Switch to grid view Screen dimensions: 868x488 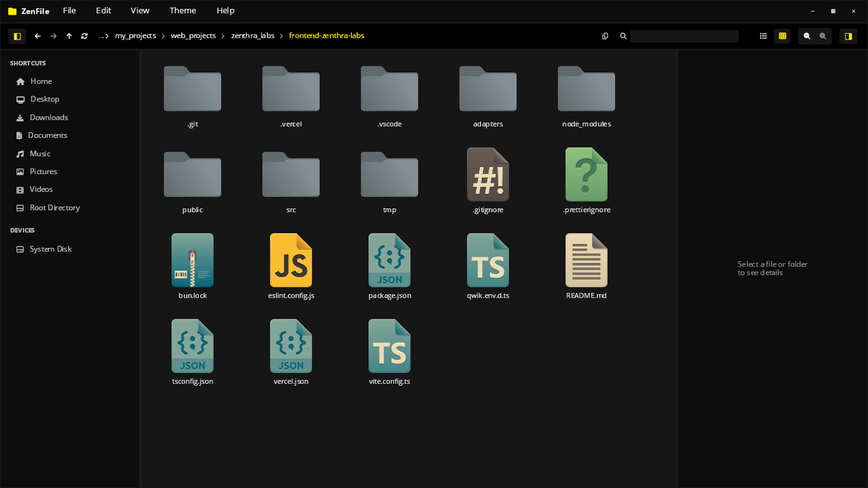(x=782, y=36)
